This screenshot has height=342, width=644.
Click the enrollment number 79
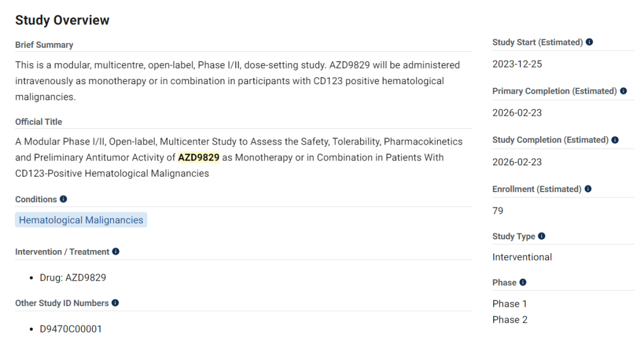coord(498,211)
